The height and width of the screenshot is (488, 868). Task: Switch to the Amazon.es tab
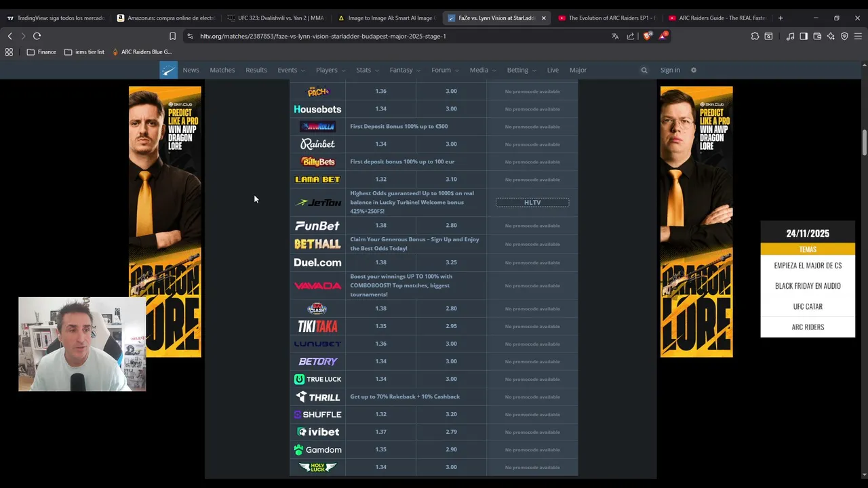click(165, 18)
